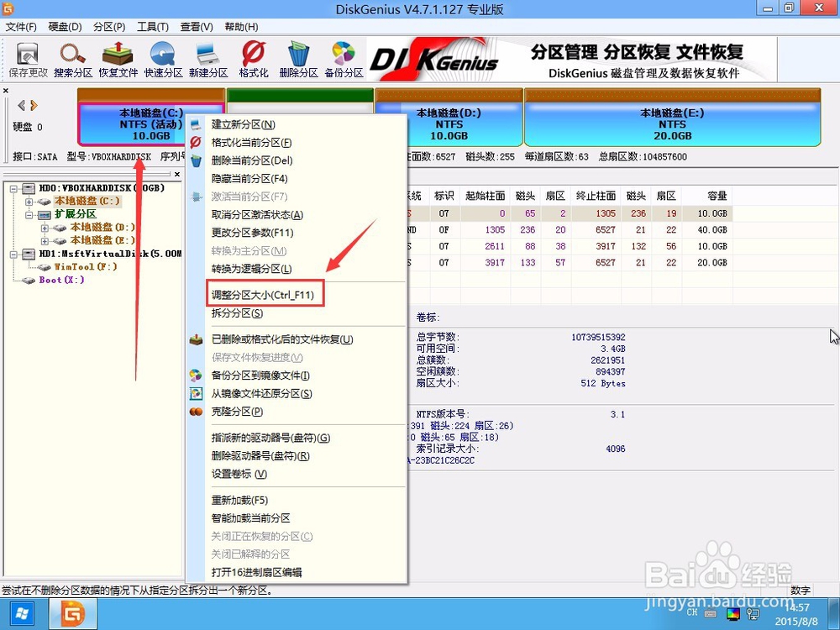Select 取消分区激活状态(A) menu entry
The width and height of the screenshot is (840, 630).
click(x=257, y=215)
